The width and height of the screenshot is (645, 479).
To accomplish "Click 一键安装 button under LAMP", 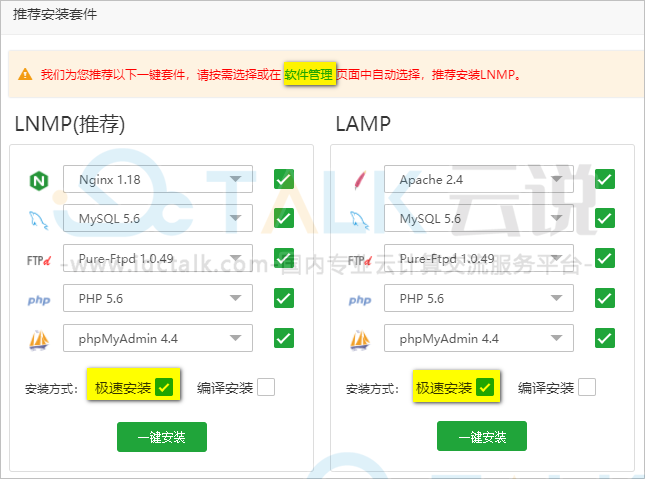I will (x=482, y=436).
